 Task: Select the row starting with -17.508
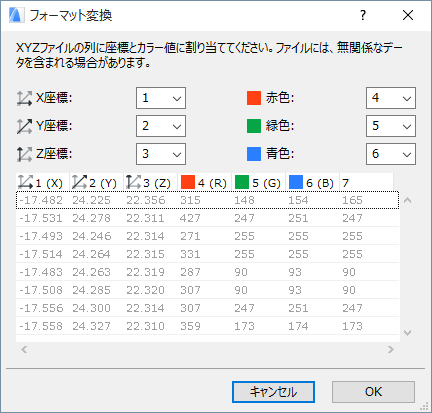click(207, 290)
